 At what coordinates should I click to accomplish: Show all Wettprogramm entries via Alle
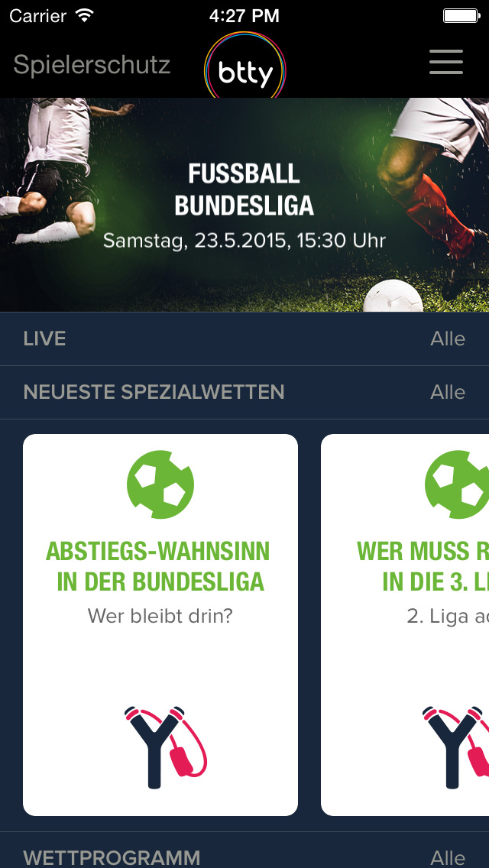point(448,858)
